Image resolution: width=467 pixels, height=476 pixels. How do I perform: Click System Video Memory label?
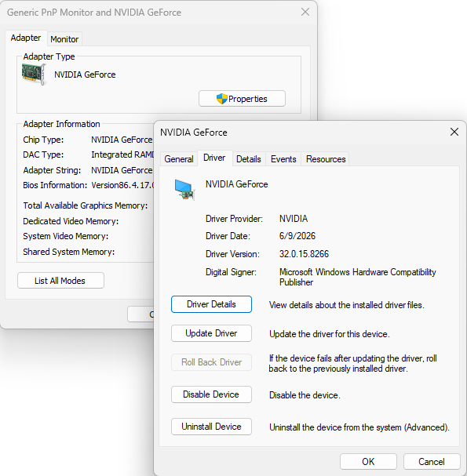(x=65, y=236)
